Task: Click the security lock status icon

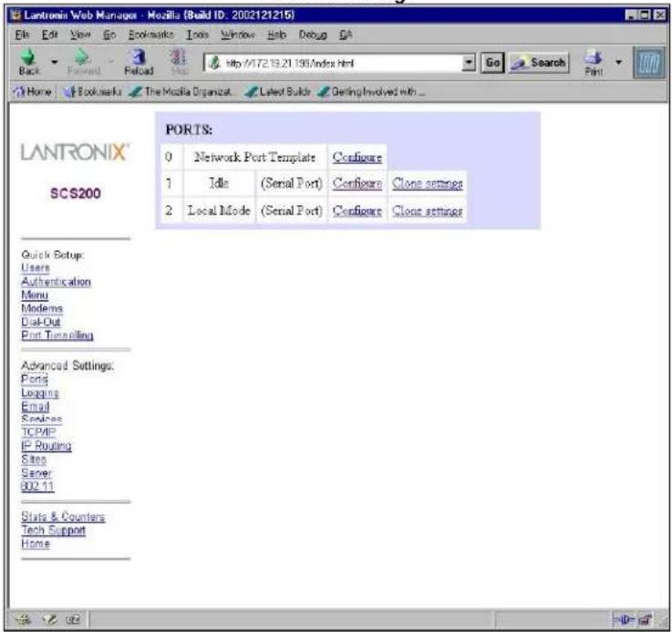Action: coord(645,619)
